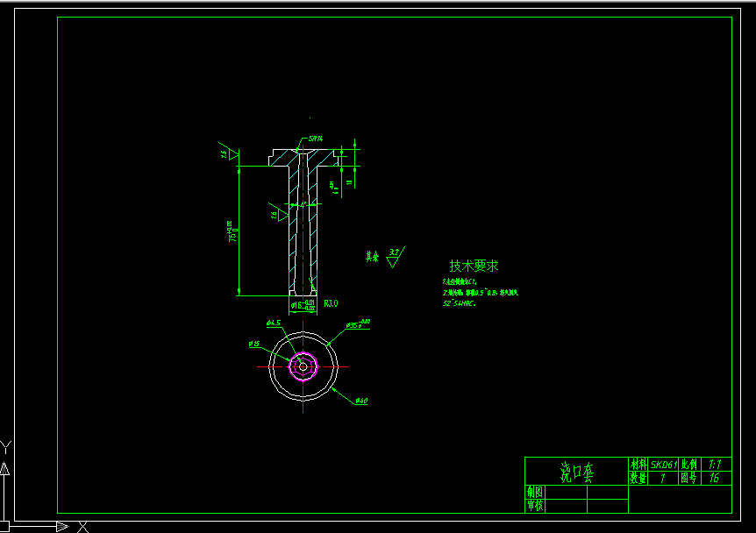Screen dimensions: 756x533
Task: Click the magenta circle in the bottom view
Action: coord(303,366)
